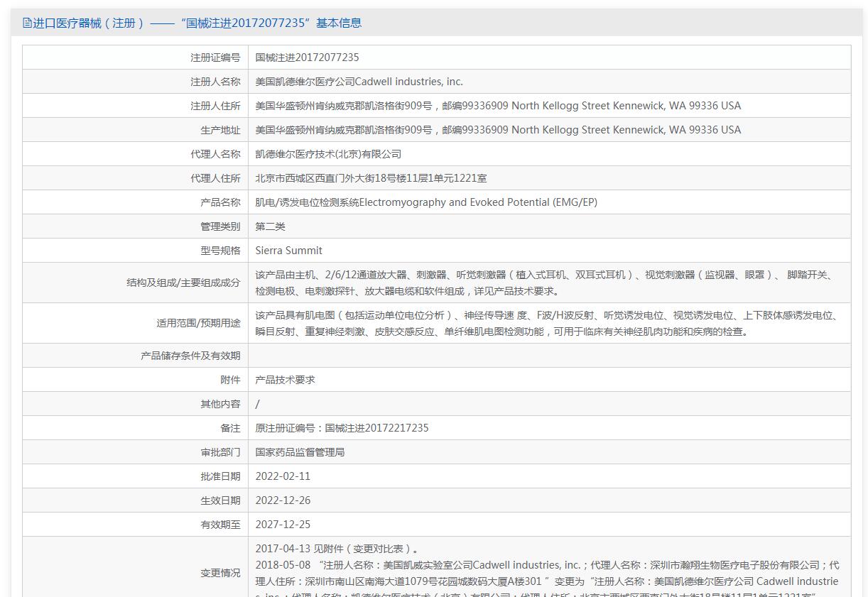Click the agent address in 北京市西城区
The image size is (868, 597).
pyautogui.click(x=371, y=178)
